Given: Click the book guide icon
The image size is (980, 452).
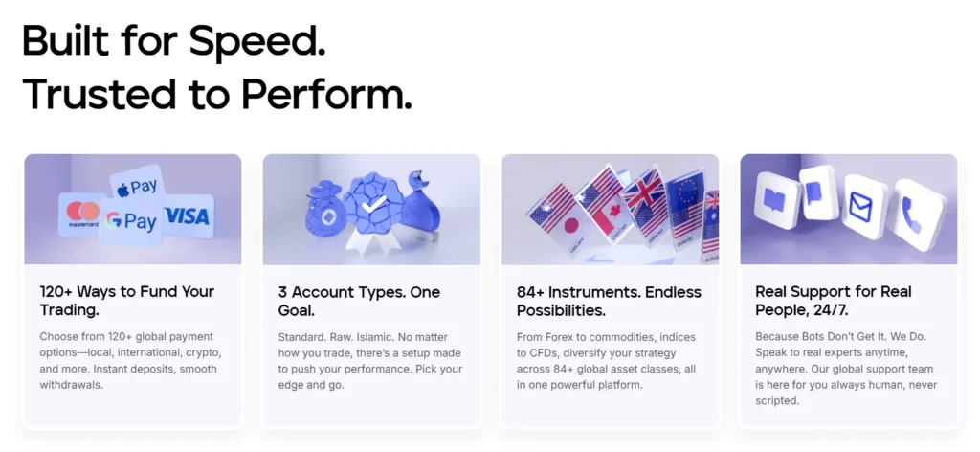Looking at the screenshot, I should point(773,198).
